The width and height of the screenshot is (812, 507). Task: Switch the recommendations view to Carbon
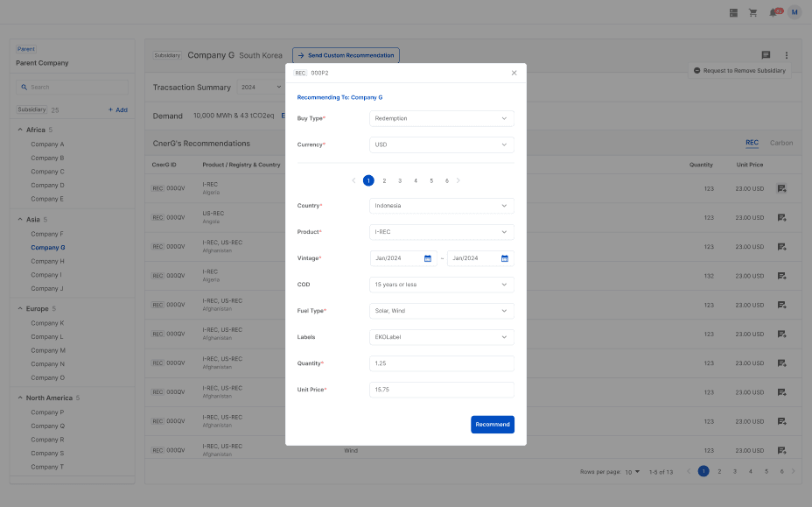(781, 142)
